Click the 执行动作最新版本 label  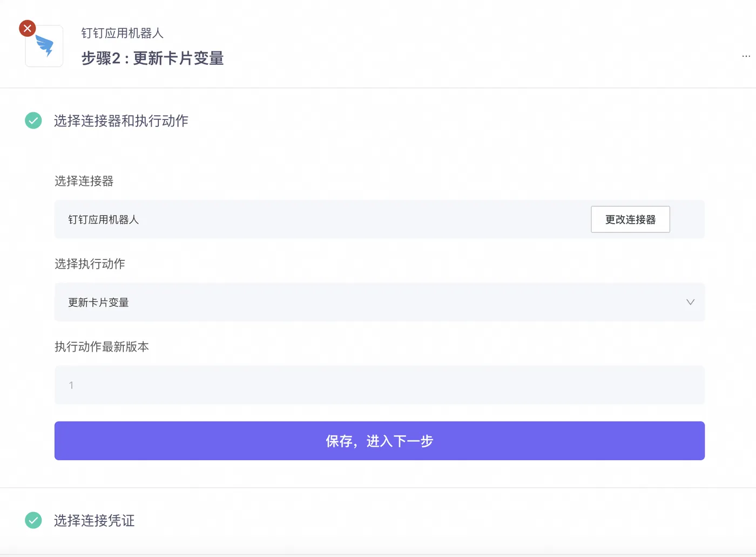pos(102,347)
